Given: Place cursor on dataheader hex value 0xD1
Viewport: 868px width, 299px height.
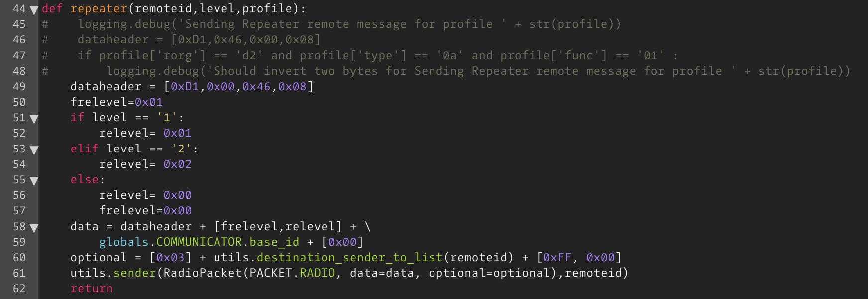Looking at the screenshot, I should (x=185, y=87).
